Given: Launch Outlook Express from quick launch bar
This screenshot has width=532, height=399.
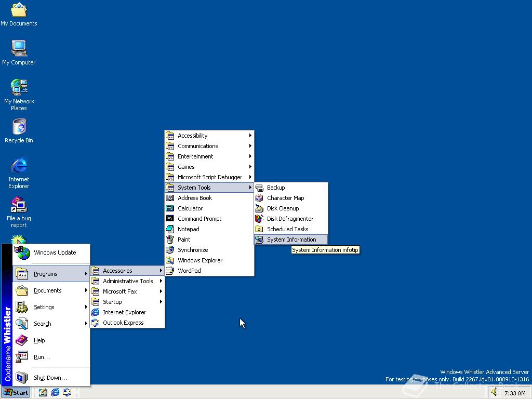Looking at the screenshot, I should (x=67, y=393).
